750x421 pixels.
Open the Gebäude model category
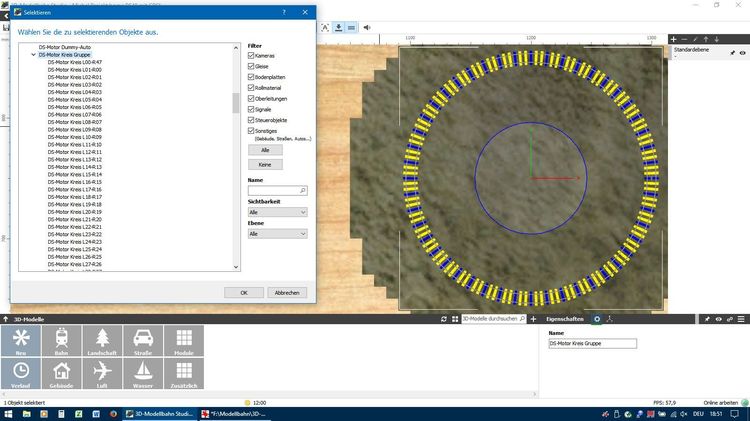tap(61, 373)
